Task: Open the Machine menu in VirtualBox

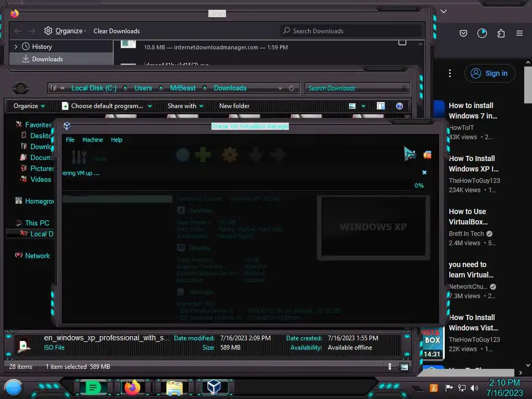Action: tap(92, 140)
